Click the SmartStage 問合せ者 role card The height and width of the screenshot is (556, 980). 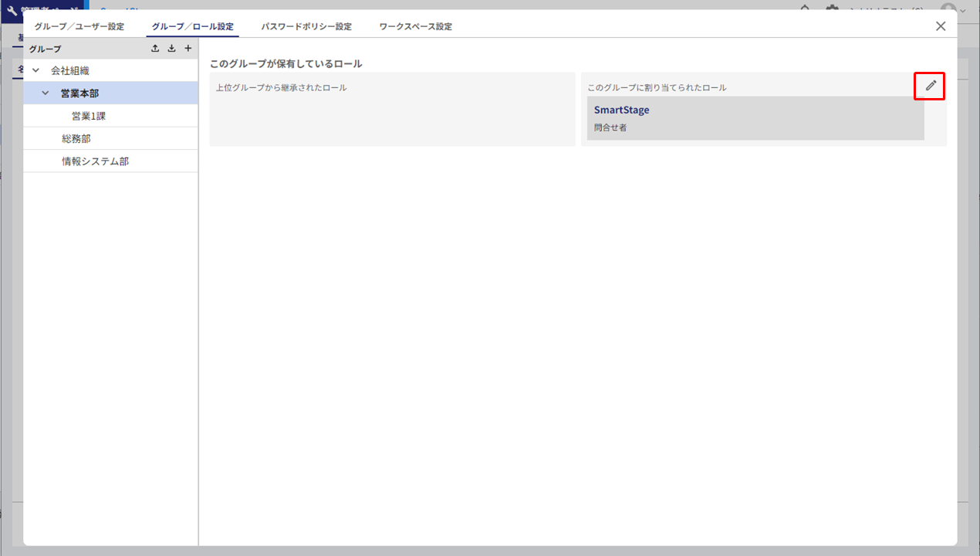click(755, 118)
